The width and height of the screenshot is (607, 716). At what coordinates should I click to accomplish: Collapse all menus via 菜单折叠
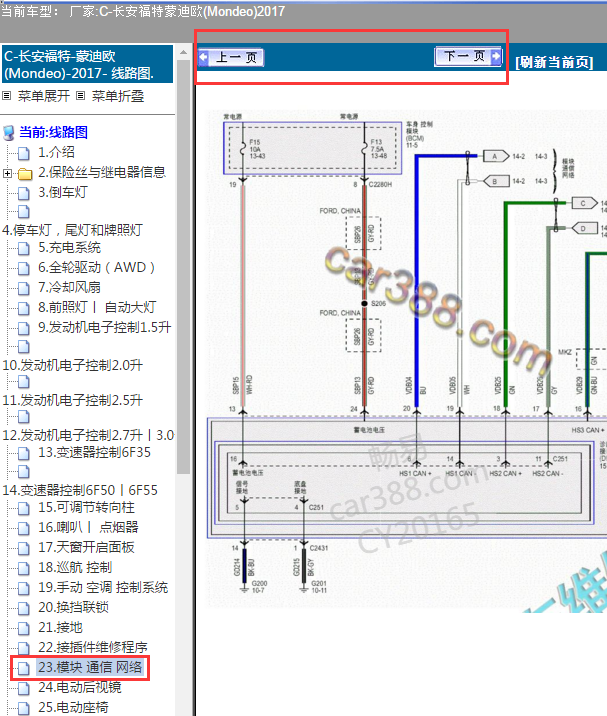pos(118,96)
